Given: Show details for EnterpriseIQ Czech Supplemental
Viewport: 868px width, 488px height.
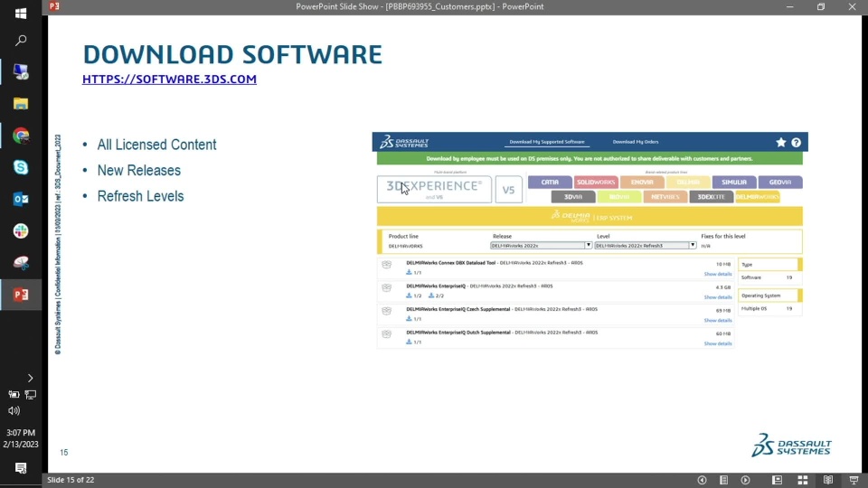Looking at the screenshot, I should (x=717, y=320).
